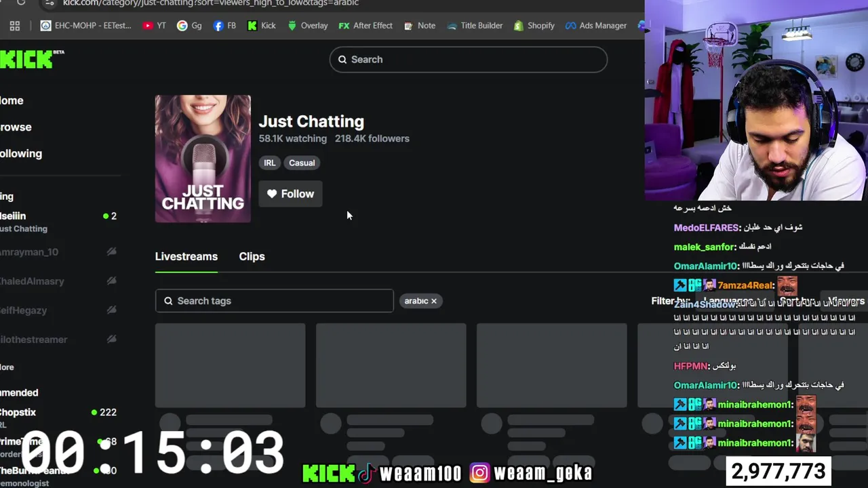The image size is (868, 488).
Task: Open the Gg Google bookmark
Action: click(x=189, y=26)
